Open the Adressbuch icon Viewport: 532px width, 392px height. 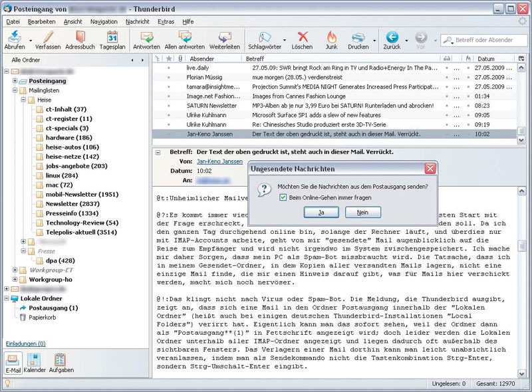click(80, 37)
